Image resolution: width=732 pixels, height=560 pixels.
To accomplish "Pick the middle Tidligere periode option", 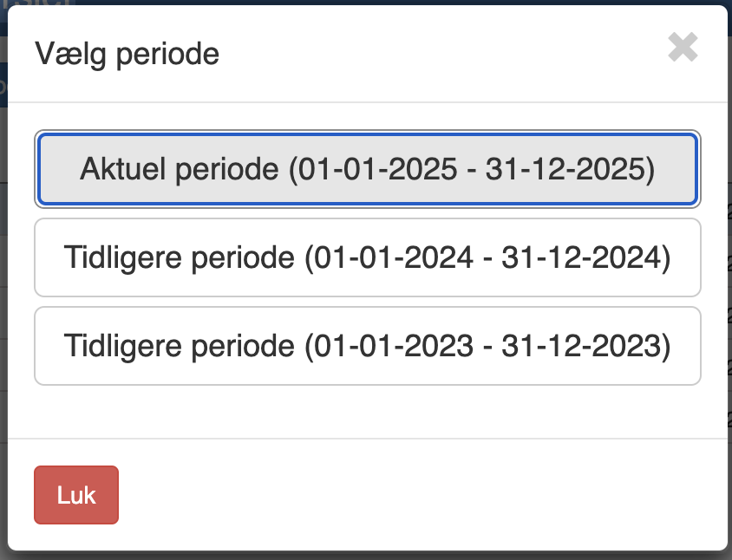I will pyautogui.click(x=367, y=257).
